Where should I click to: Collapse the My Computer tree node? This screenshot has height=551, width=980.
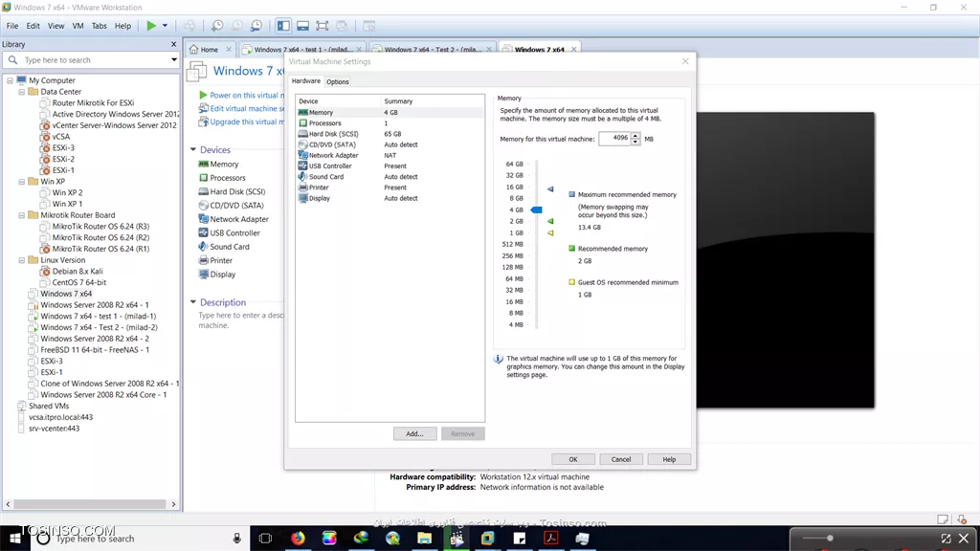10,80
